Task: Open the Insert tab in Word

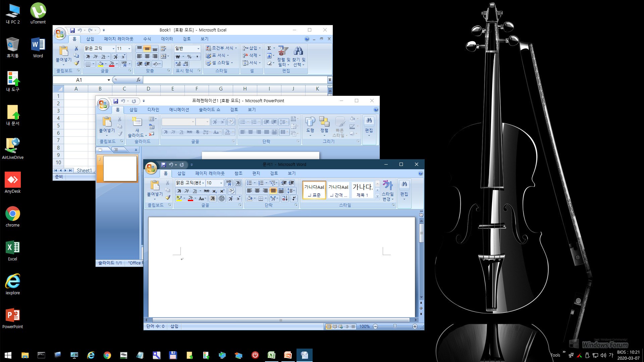Action: tap(181, 173)
